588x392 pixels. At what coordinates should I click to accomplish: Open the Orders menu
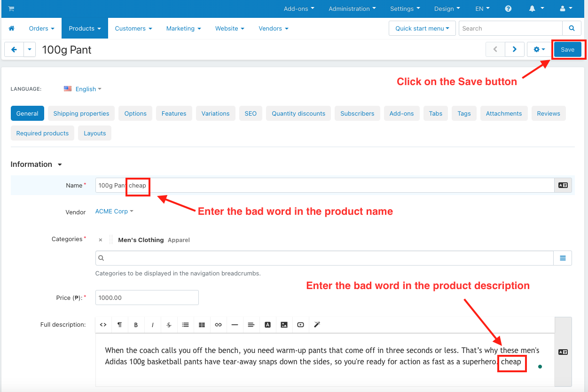[41, 28]
